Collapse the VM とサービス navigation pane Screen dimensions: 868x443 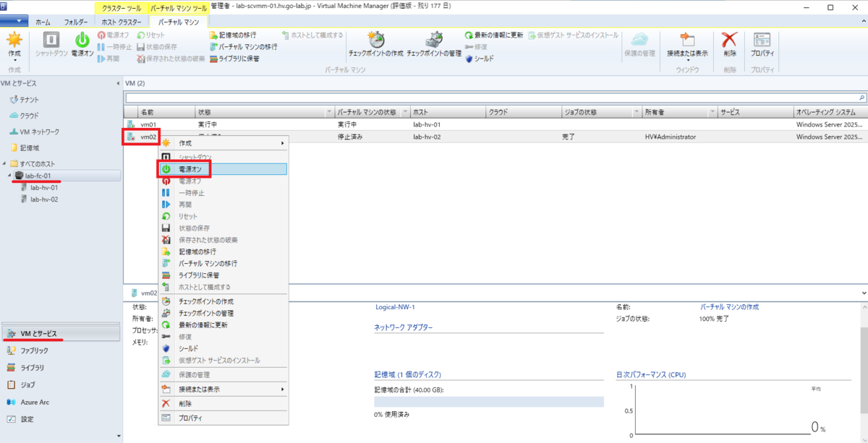coord(119,84)
